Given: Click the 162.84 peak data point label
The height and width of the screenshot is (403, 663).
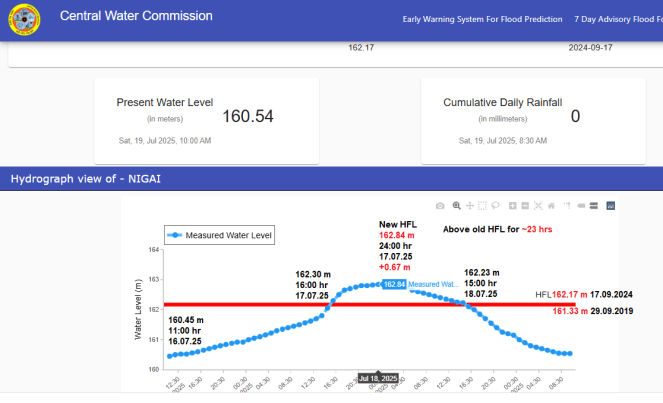Looking at the screenshot, I should coord(394,285).
